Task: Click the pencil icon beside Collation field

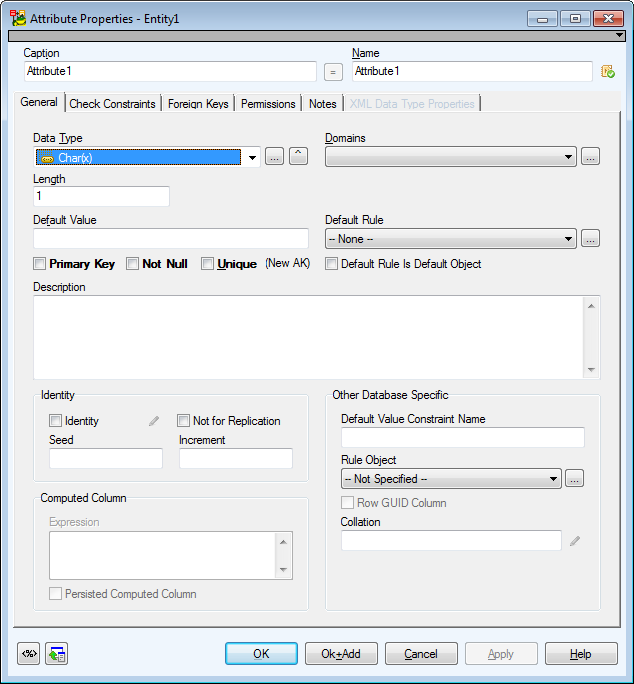Action: (x=575, y=541)
